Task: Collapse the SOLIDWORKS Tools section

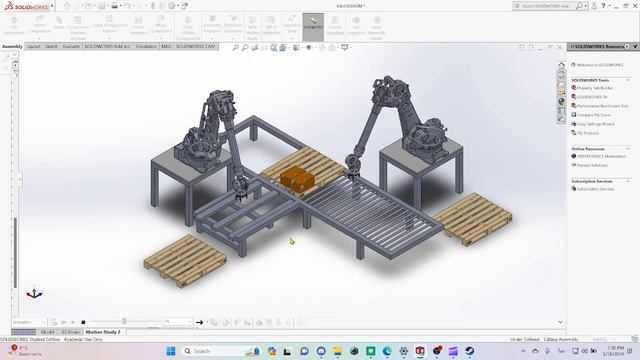Action: tap(628, 80)
